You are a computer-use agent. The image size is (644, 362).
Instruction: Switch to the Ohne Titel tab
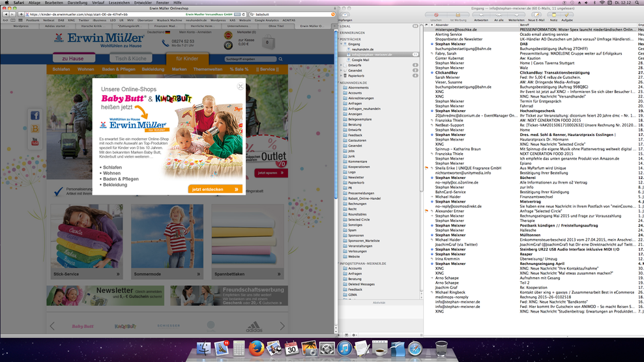click(276, 26)
